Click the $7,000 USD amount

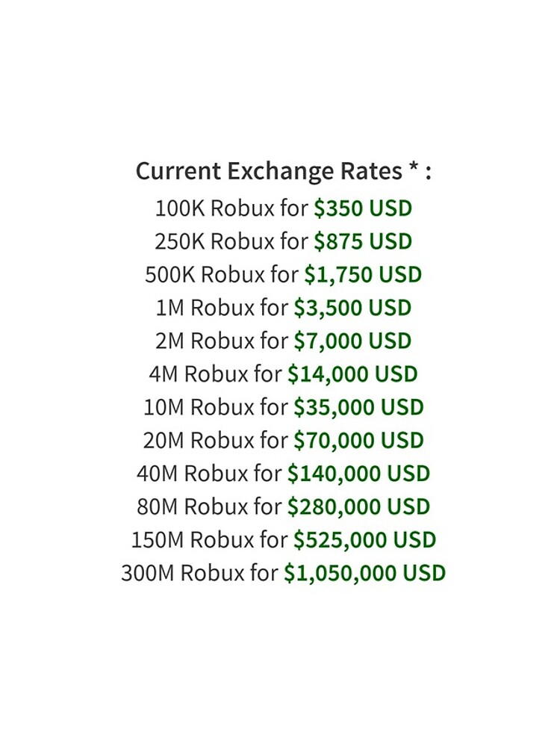352,341
